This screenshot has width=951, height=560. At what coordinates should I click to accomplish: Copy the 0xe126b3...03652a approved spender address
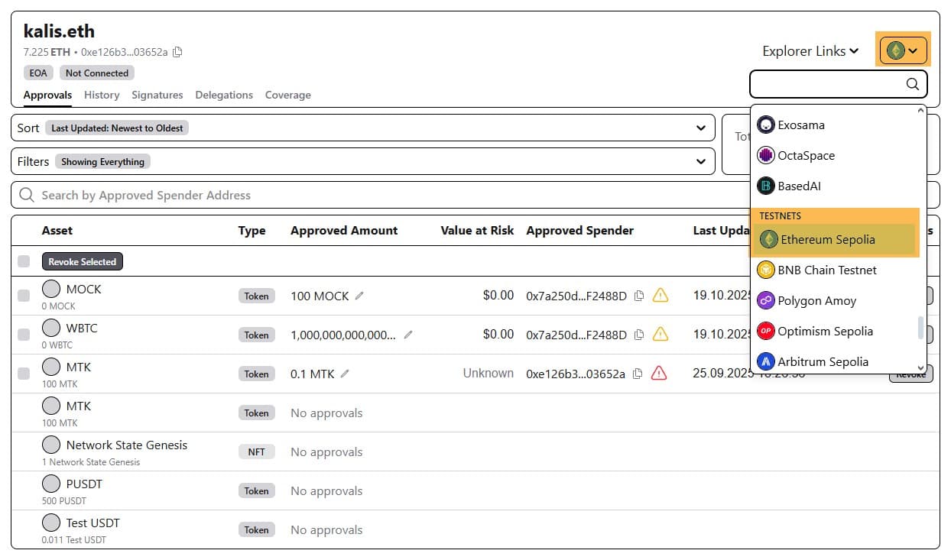[639, 374]
